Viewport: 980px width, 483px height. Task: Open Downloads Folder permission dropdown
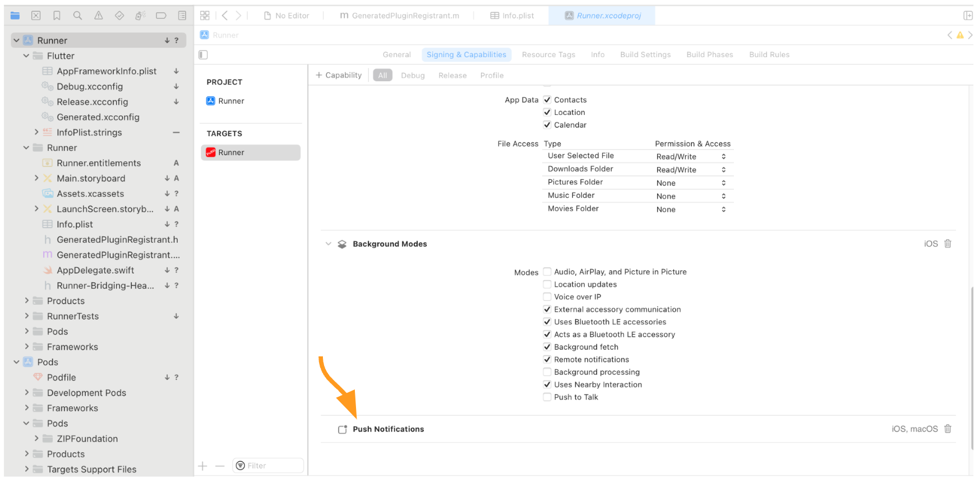click(691, 170)
